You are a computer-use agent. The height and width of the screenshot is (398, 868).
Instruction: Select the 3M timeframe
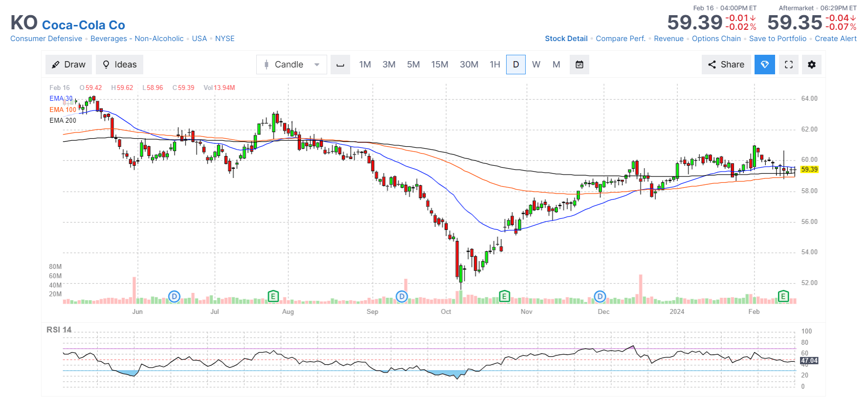(389, 65)
